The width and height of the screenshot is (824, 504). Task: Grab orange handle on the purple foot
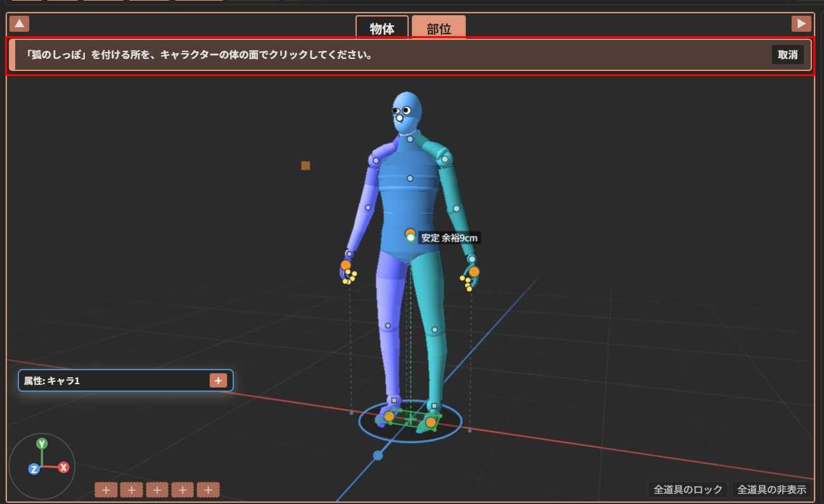point(389,416)
